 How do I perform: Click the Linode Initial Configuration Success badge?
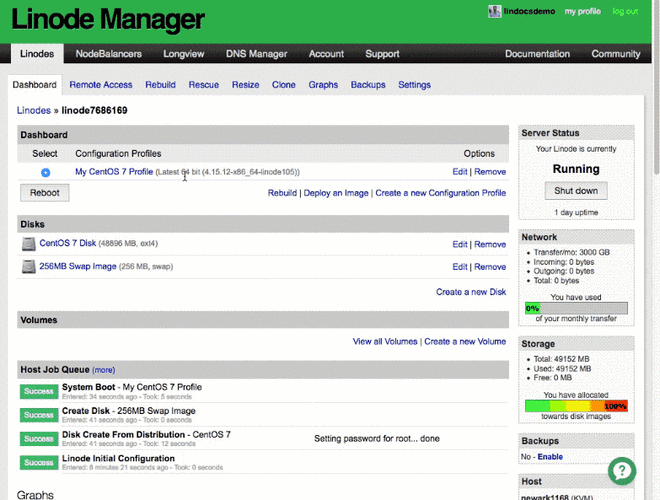[39, 462]
